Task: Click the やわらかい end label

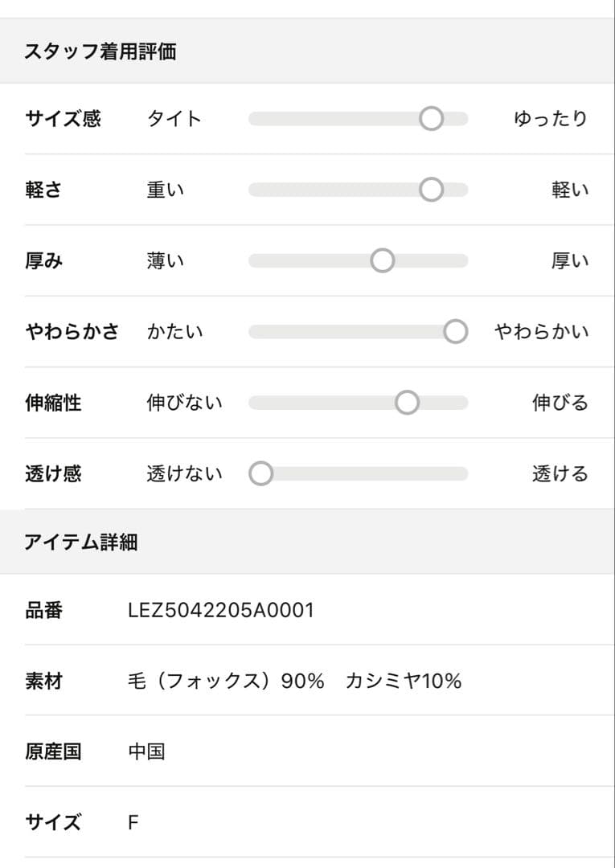Action: pos(541,331)
